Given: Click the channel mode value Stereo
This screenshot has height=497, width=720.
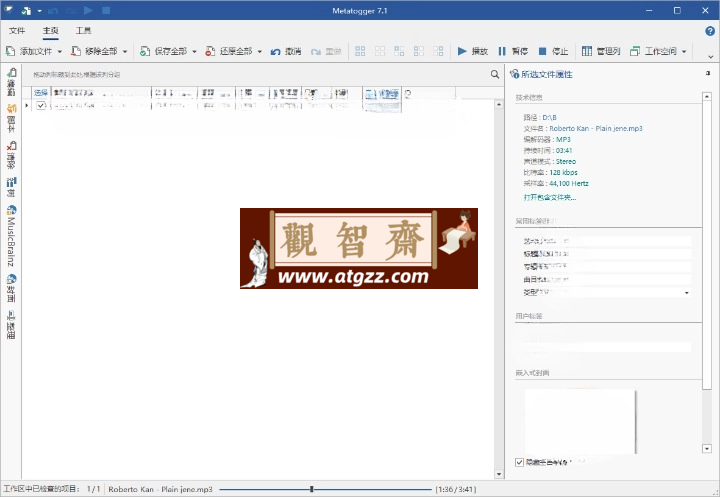Looking at the screenshot, I should [566, 162].
